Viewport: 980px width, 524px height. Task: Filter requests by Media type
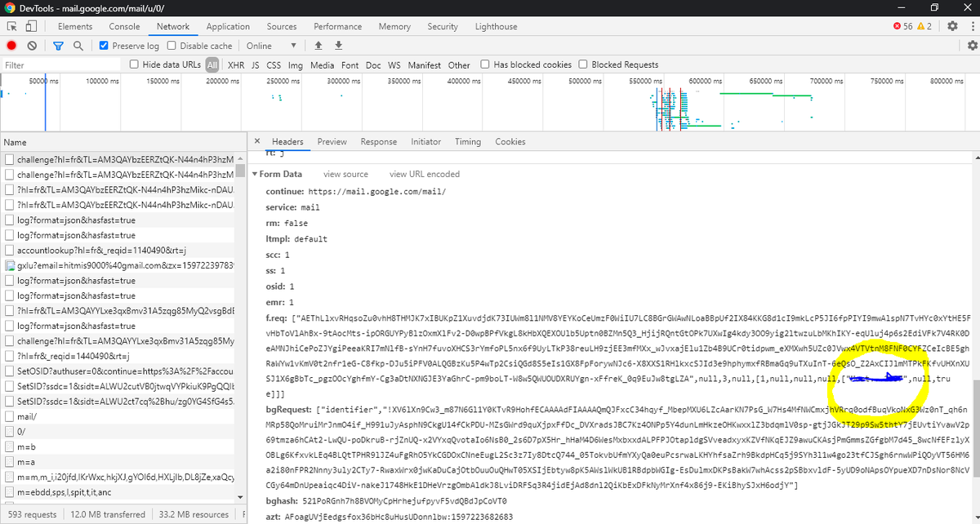[322, 64]
